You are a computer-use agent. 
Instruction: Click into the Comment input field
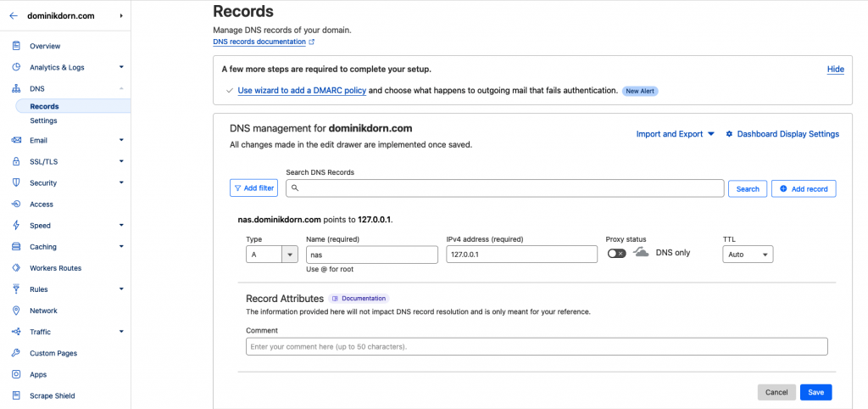coord(536,346)
